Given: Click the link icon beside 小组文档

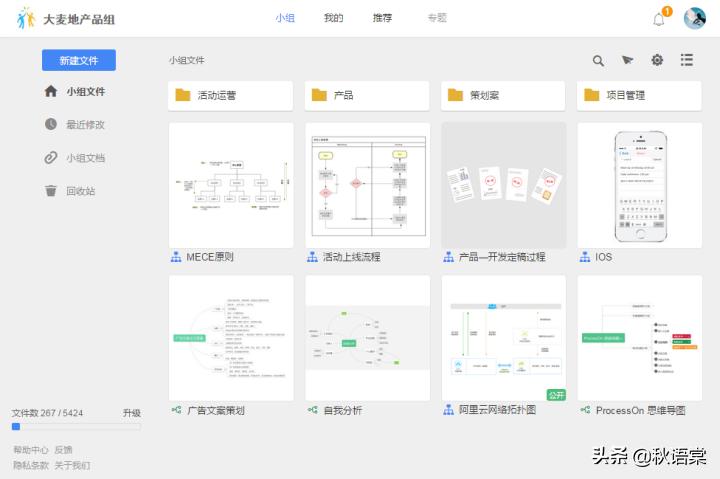Looking at the screenshot, I should (x=51, y=158).
